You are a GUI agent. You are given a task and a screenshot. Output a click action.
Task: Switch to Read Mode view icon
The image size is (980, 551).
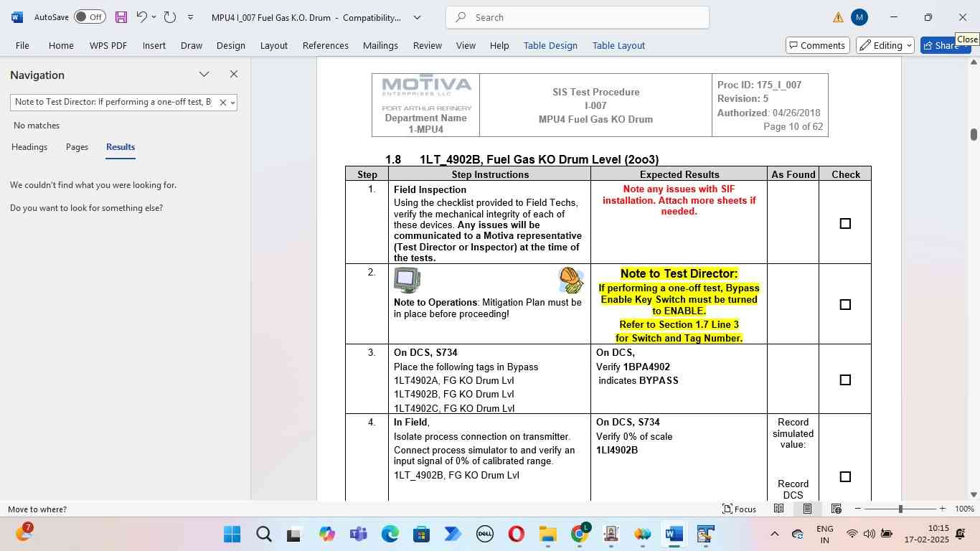[778, 509]
